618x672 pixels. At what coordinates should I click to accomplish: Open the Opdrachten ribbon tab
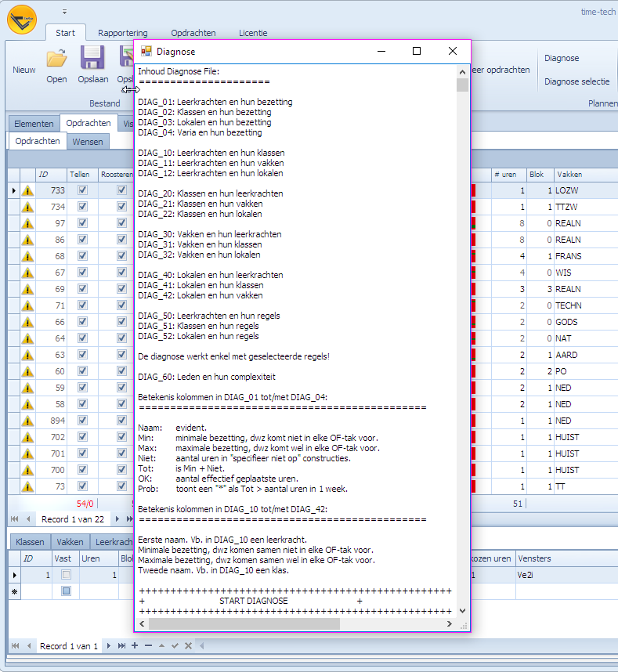[x=193, y=33]
